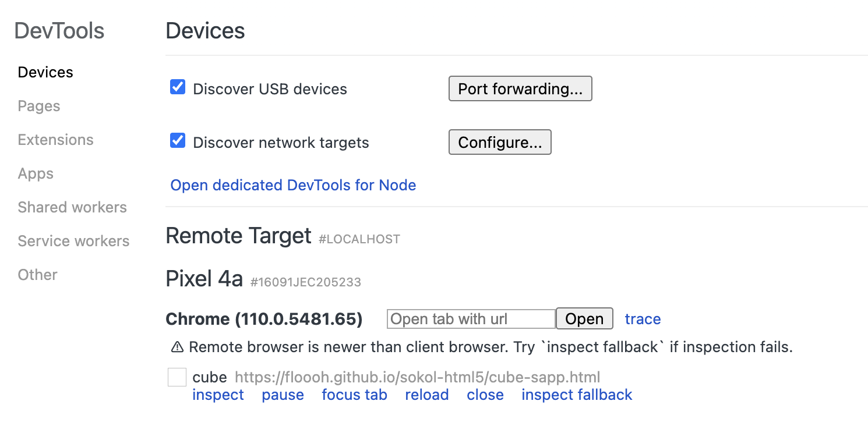Switch to the Pages section
868x447 pixels.
[38, 106]
